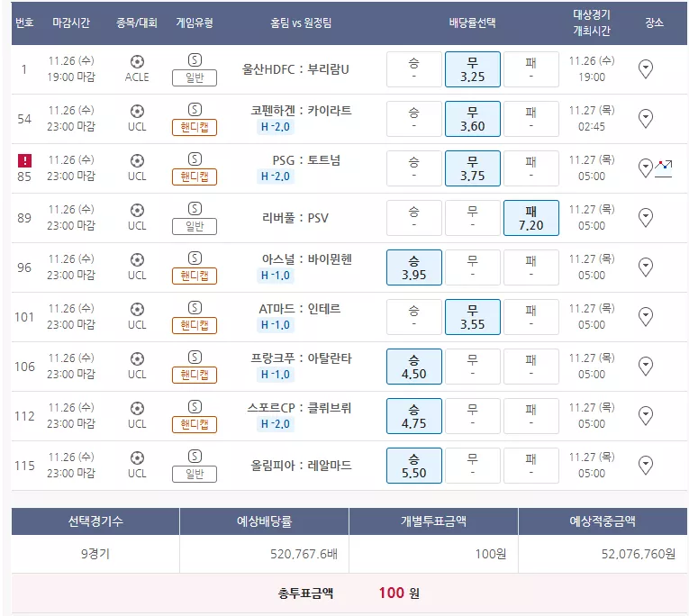The image size is (689, 616).
Task: Click 핸디캡 label on 프랑크푸 match
Action: (195, 375)
